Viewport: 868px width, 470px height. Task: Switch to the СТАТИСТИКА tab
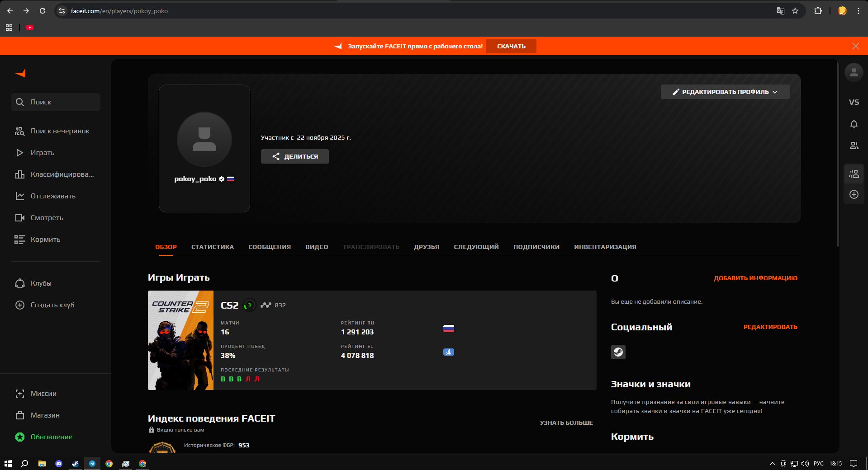coord(212,247)
